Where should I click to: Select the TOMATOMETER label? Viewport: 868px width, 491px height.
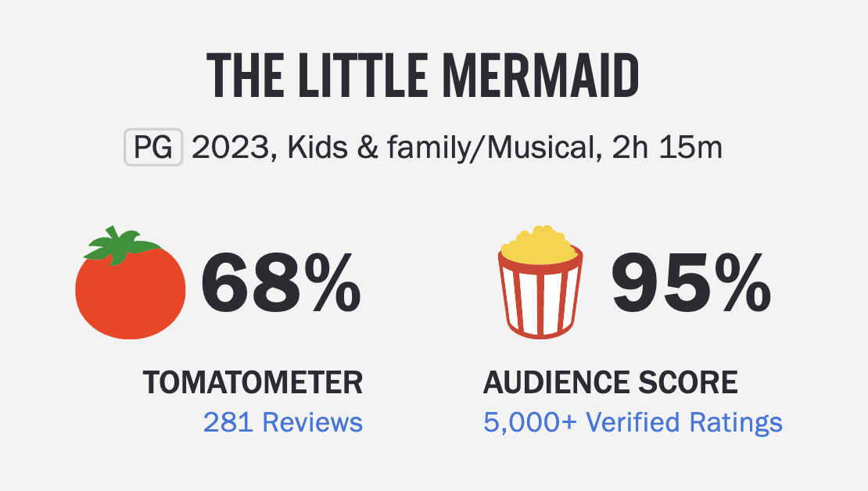[x=253, y=383]
